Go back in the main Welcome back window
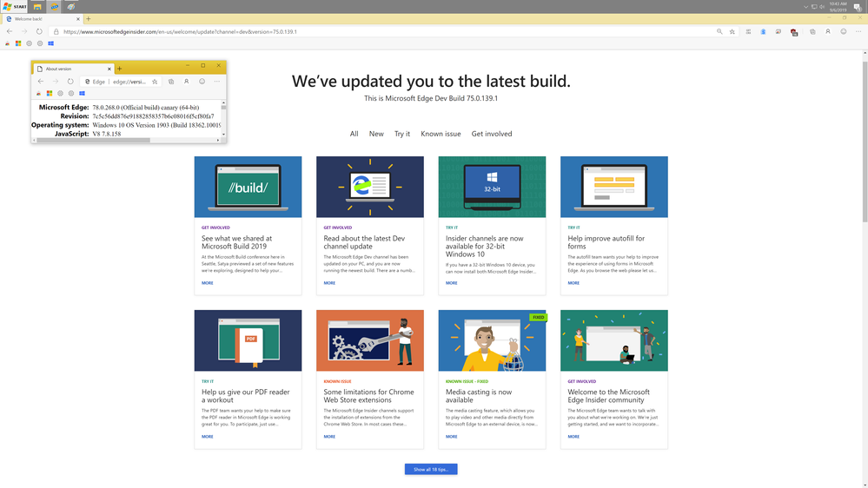This screenshot has height=488, width=868. click(x=10, y=31)
